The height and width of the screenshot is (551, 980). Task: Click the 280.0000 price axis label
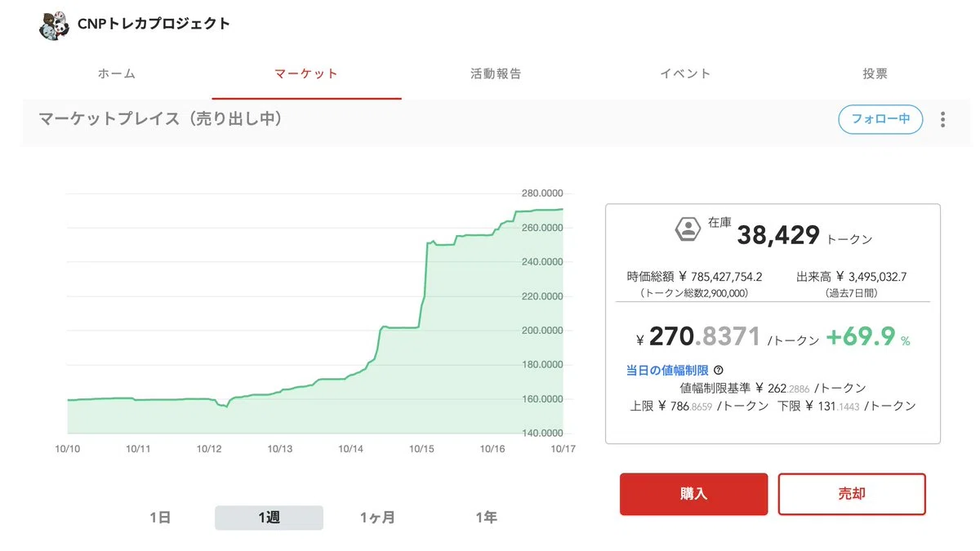pos(541,193)
